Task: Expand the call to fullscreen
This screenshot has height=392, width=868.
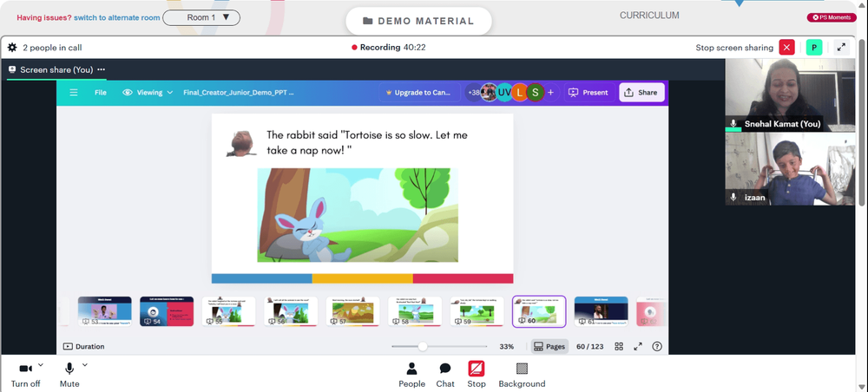Action: click(x=841, y=48)
